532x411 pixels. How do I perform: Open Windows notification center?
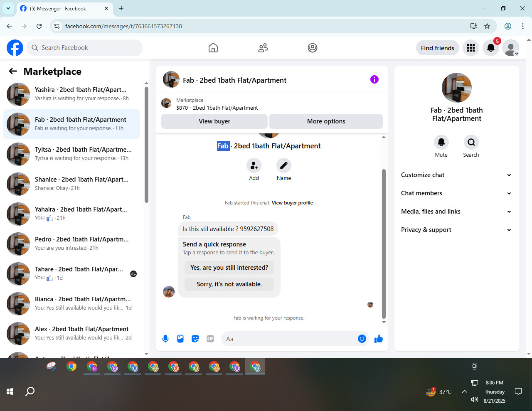click(518, 391)
